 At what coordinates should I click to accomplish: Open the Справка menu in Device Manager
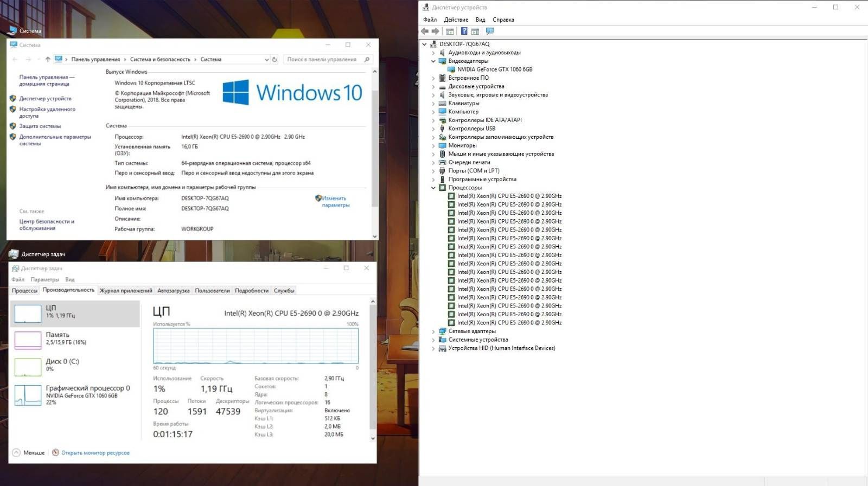click(503, 20)
